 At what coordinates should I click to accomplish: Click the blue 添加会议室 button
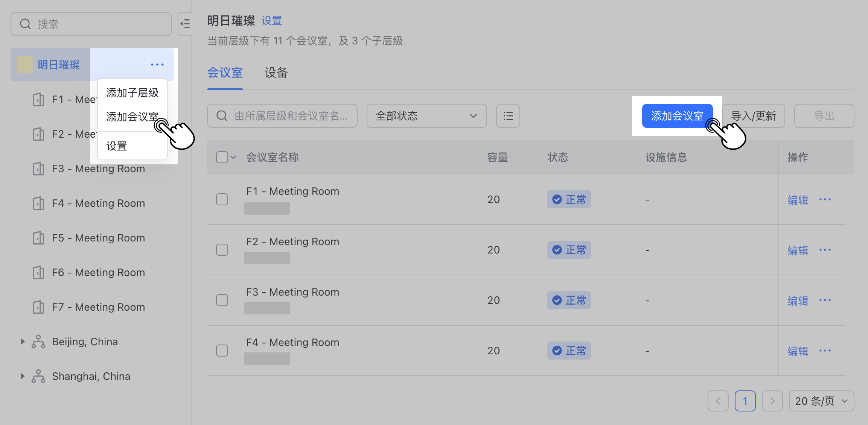click(x=677, y=116)
